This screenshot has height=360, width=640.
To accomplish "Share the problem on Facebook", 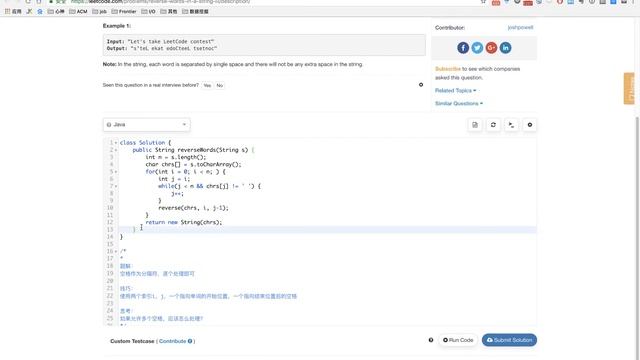I will click(463, 48).
